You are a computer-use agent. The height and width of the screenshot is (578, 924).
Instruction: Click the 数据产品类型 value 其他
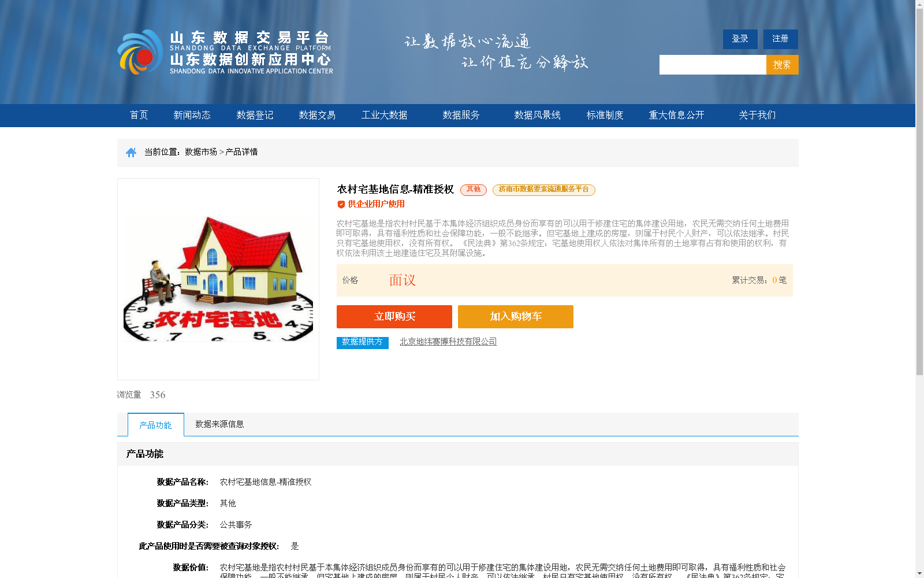coord(228,503)
